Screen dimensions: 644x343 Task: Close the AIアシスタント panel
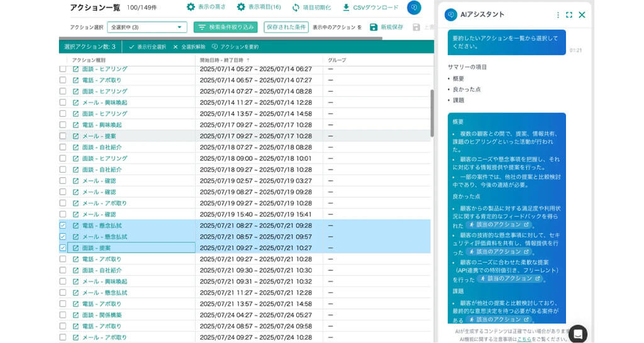click(x=582, y=15)
